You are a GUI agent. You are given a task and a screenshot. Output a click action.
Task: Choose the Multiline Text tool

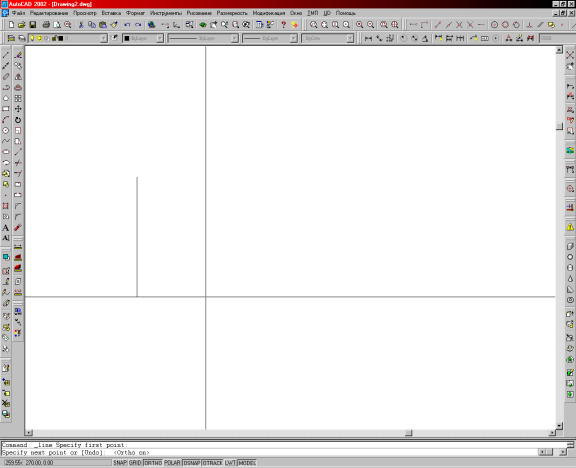tap(6, 228)
